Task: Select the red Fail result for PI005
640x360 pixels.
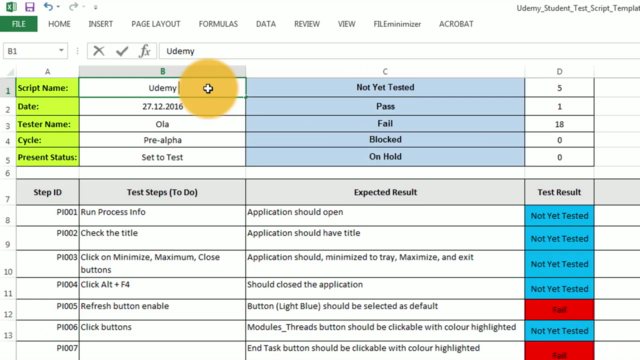Action: tap(559, 310)
